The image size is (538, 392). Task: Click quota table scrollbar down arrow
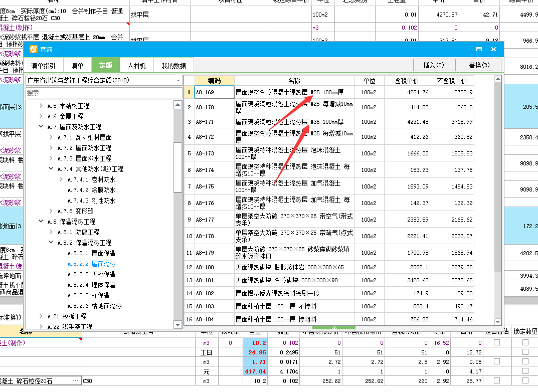click(x=498, y=322)
